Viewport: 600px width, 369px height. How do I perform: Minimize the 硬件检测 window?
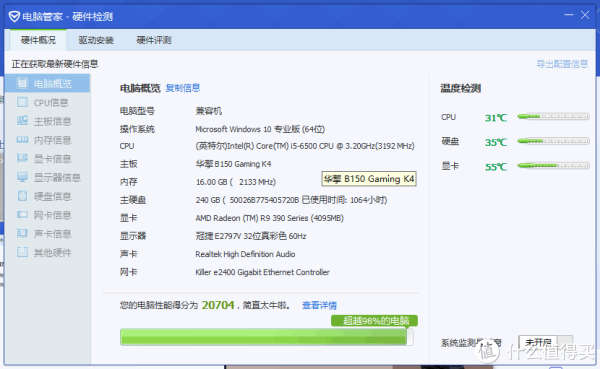coord(569,15)
